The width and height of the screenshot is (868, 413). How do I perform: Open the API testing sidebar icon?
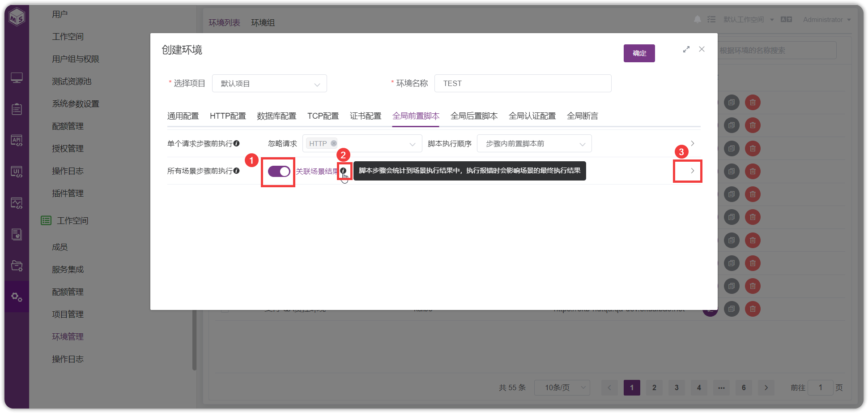[x=17, y=141]
